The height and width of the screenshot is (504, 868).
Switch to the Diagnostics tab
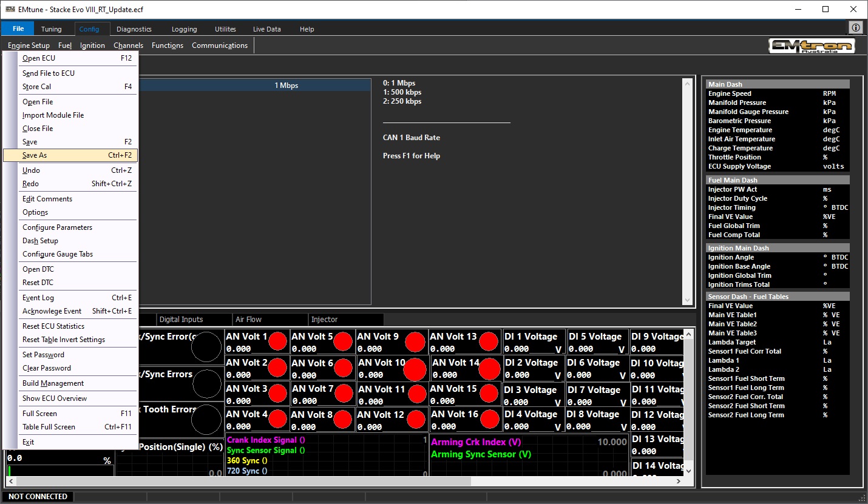point(134,29)
